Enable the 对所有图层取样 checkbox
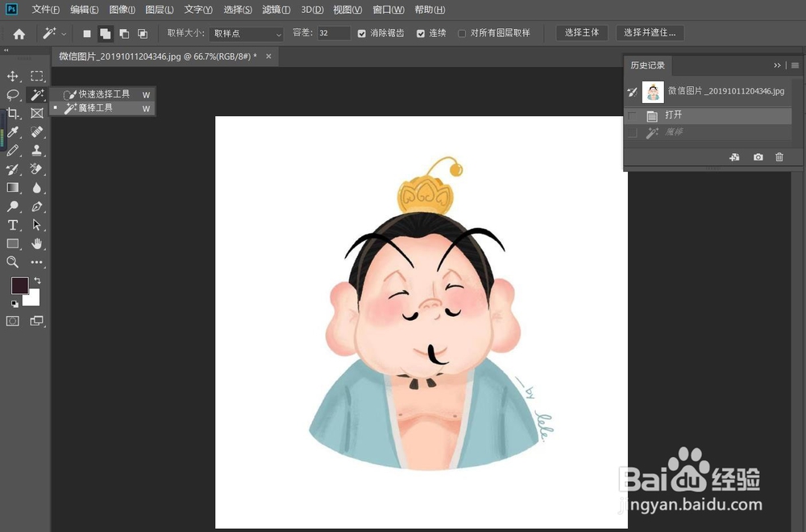The width and height of the screenshot is (806, 532). [463, 33]
